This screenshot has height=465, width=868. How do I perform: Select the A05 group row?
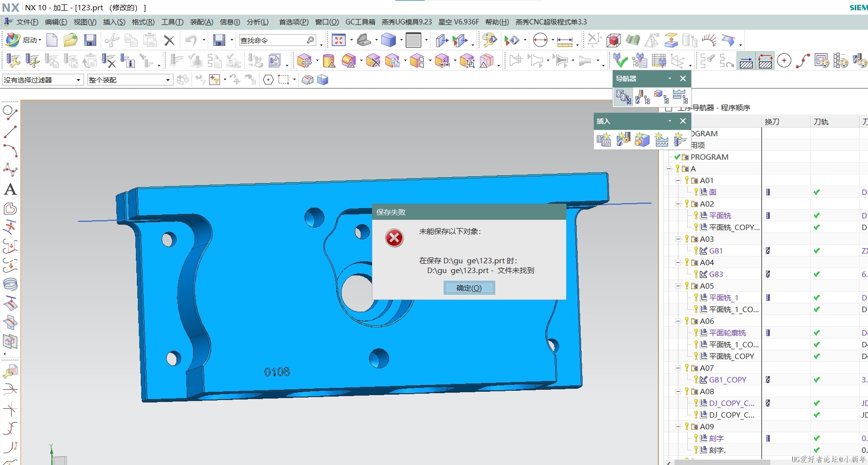click(707, 286)
